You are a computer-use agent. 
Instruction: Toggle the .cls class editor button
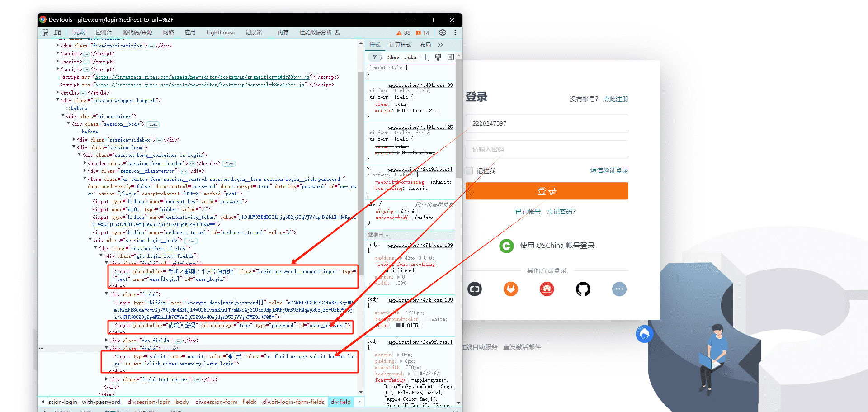pos(410,57)
